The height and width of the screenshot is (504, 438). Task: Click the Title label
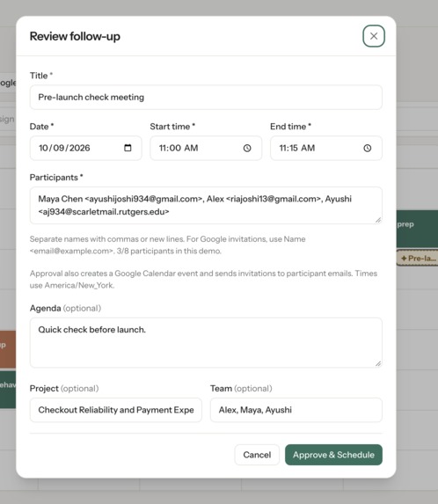[41, 76]
